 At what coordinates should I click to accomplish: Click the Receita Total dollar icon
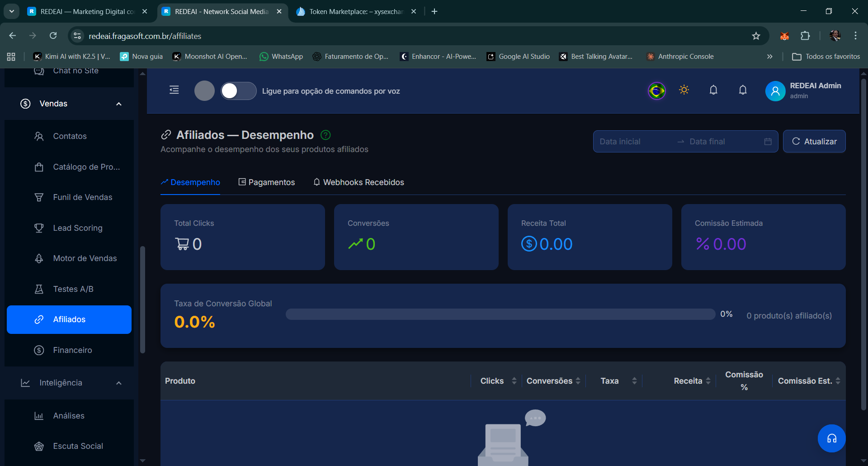pos(529,244)
